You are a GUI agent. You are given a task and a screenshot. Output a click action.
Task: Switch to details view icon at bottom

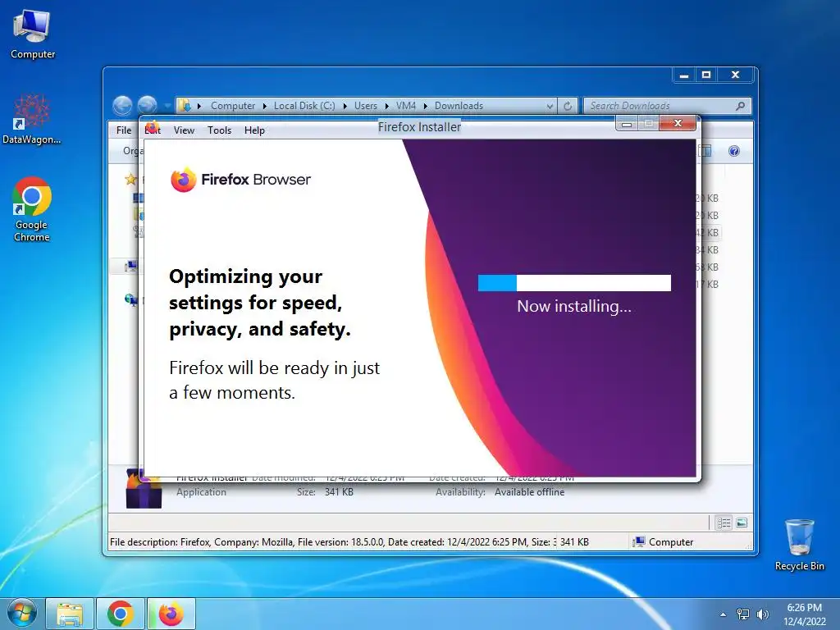(724, 523)
